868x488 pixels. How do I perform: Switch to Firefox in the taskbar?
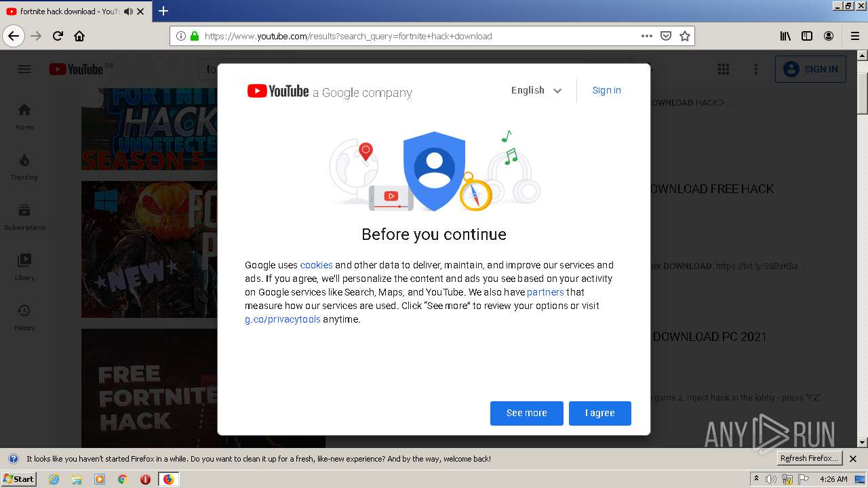tap(168, 479)
